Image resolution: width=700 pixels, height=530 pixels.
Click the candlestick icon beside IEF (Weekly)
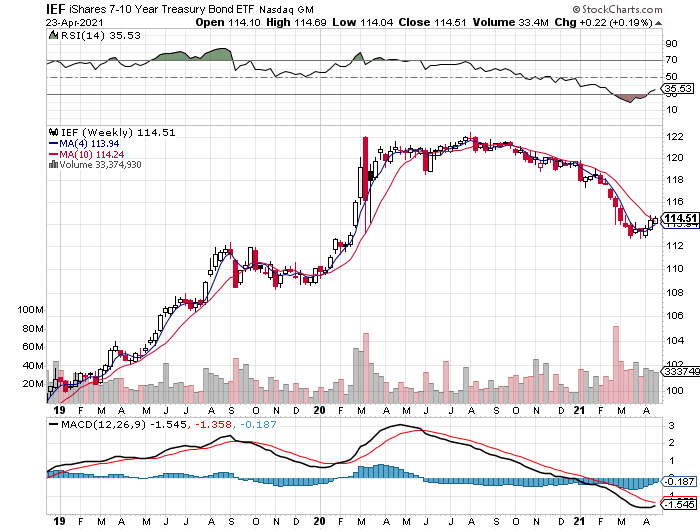coord(54,132)
